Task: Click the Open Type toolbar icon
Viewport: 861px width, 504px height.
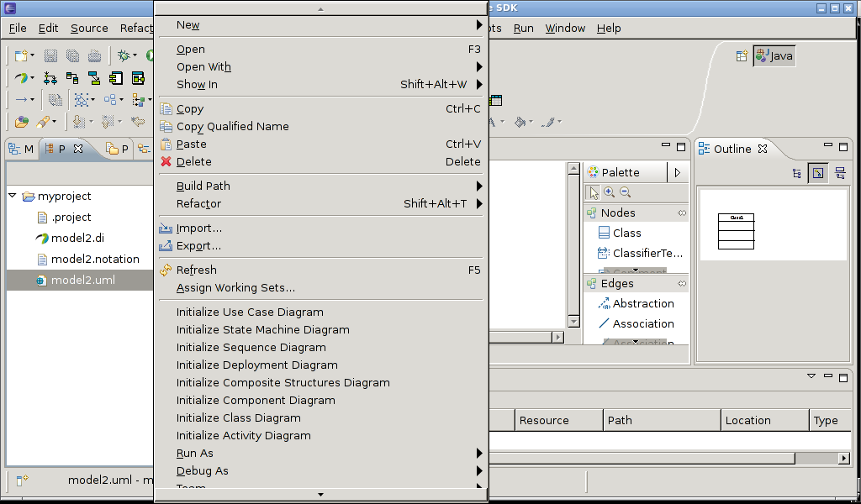Action: pyautogui.click(x=21, y=121)
